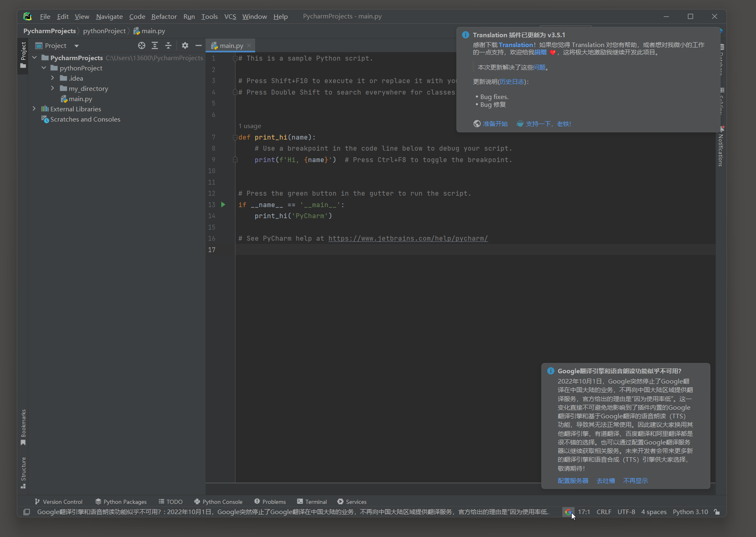Open the Python Console tool window

pyautogui.click(x=218, y=502)
